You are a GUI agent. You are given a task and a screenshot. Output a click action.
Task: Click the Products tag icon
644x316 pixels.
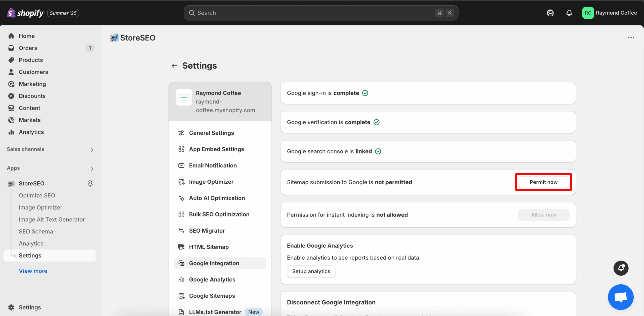(11, 60)
